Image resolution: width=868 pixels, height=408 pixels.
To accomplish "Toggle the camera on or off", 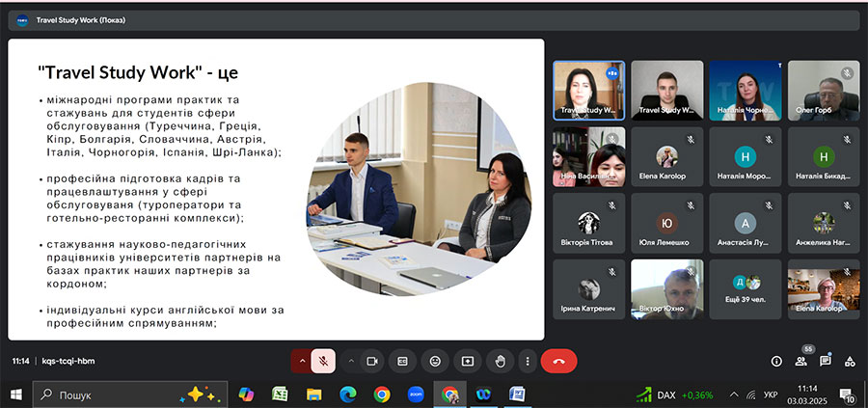I will click(370, 361).
